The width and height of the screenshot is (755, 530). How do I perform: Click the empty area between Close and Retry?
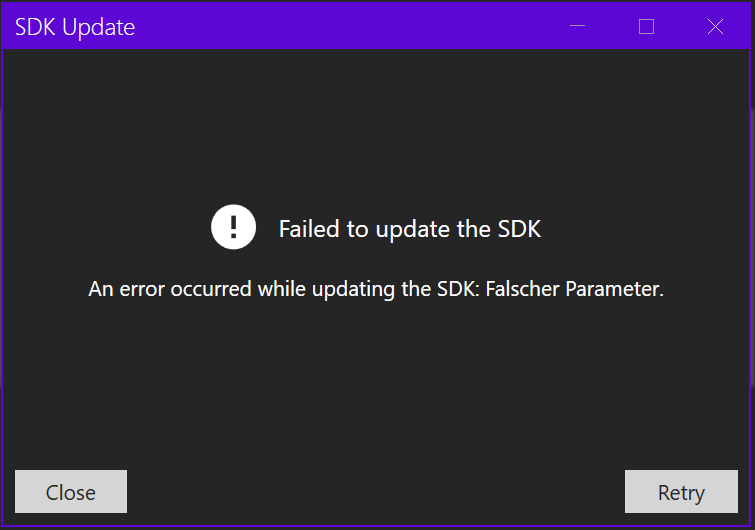tap(375, 492)
